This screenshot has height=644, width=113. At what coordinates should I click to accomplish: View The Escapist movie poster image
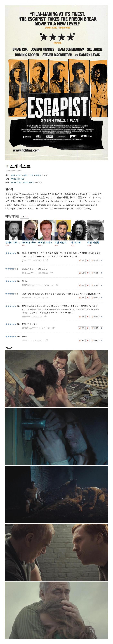(57, 83)
